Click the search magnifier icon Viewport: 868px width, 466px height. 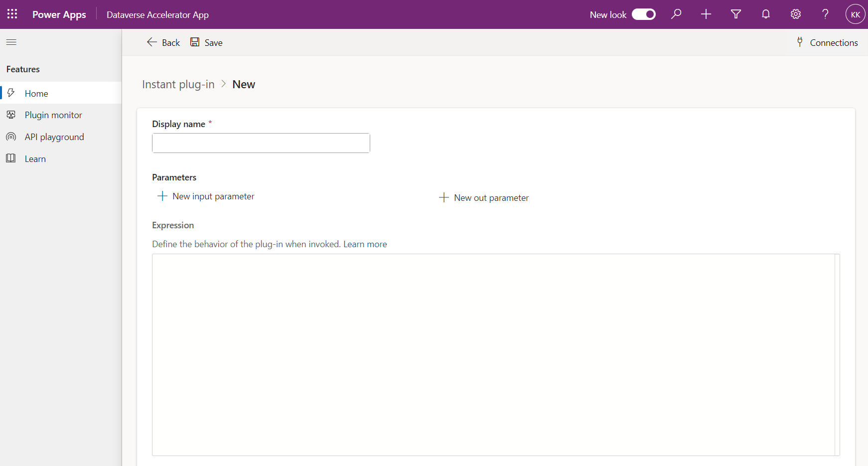(676, 14)
